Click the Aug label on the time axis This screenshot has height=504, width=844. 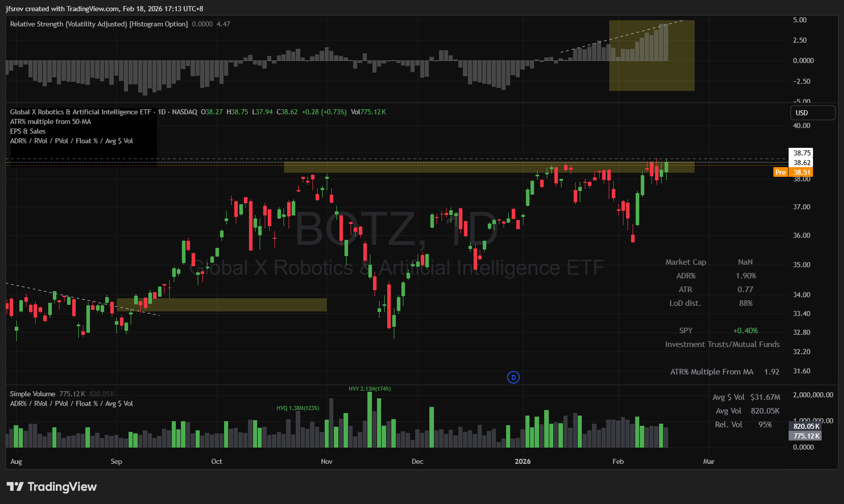(16, 461)
